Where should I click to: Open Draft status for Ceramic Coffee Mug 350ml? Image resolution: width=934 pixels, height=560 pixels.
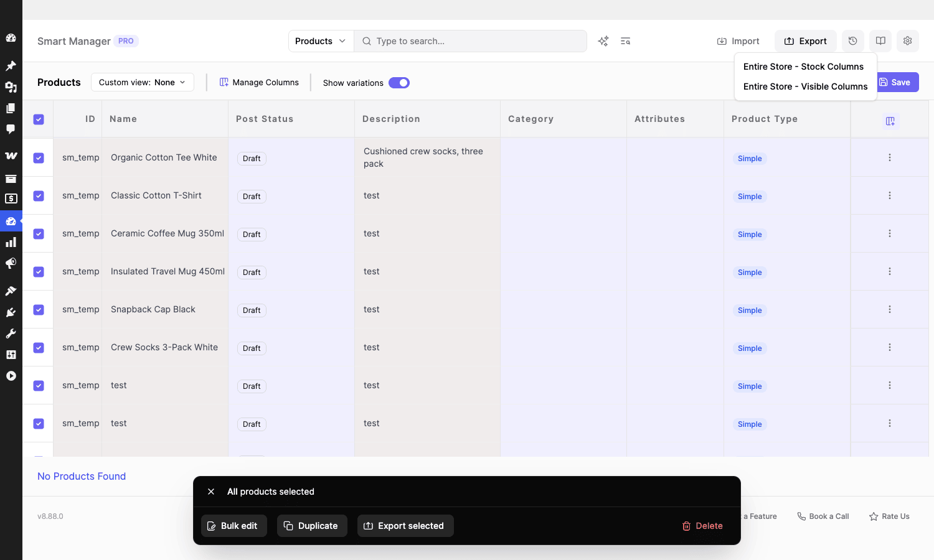pos(252,235)
